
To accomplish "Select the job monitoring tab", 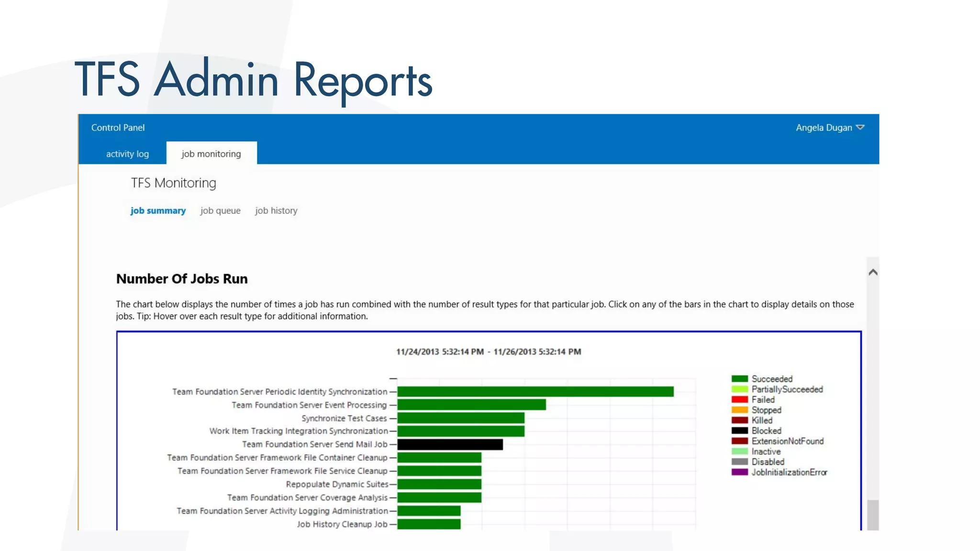I will tap(211, 154).
